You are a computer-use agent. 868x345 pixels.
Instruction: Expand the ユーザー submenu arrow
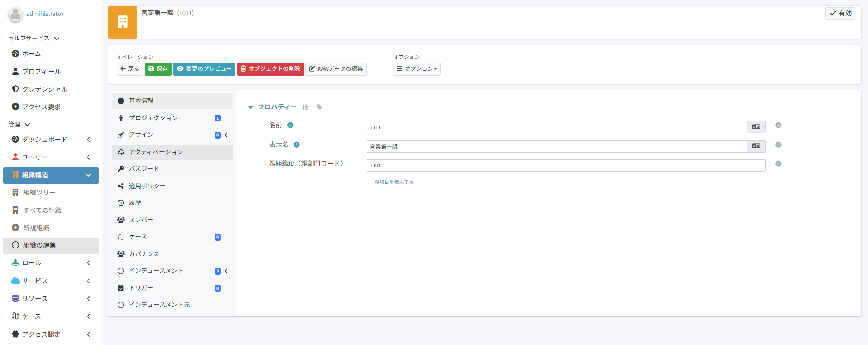pos(88,157)
